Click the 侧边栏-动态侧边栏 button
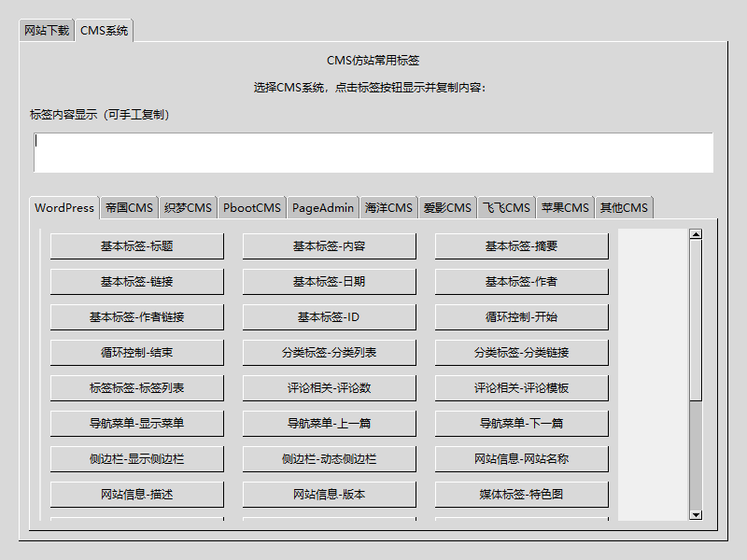The image size is (747, 560). click(x=329, y=459)
